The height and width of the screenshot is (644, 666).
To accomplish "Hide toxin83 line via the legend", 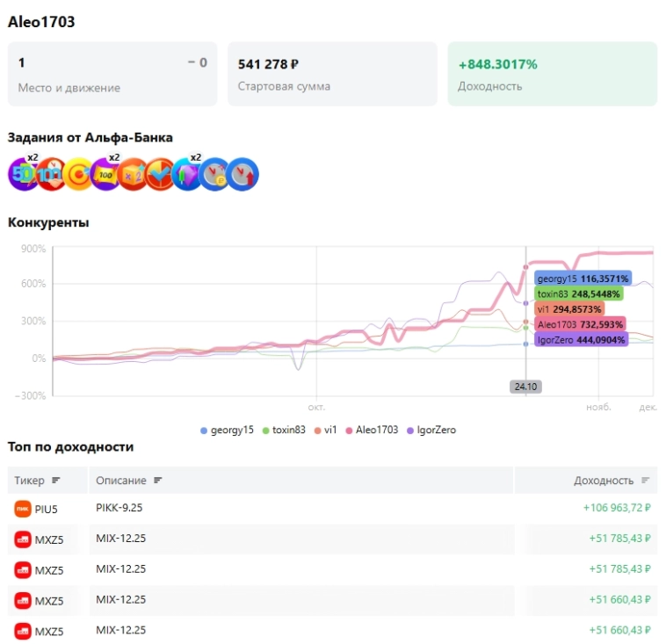I will [x=286, y=431].
